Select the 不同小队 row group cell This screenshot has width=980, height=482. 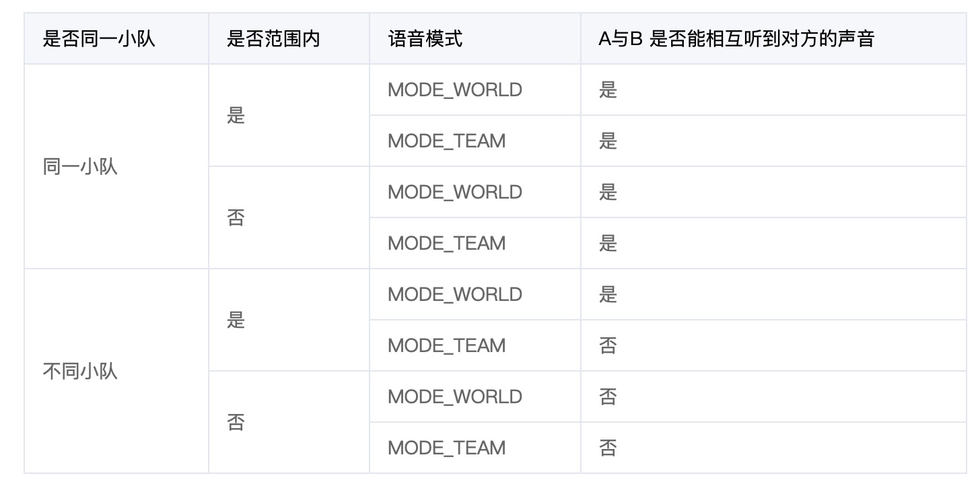point(80,371)
